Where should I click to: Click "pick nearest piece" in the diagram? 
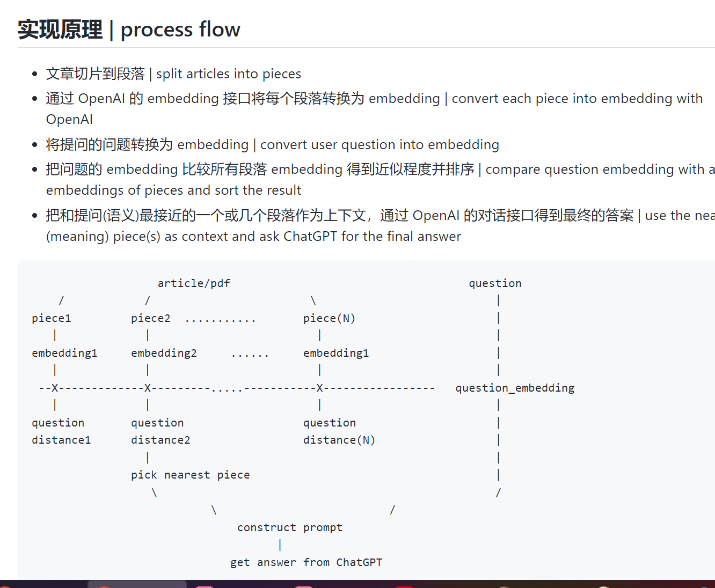pos(190,475)
